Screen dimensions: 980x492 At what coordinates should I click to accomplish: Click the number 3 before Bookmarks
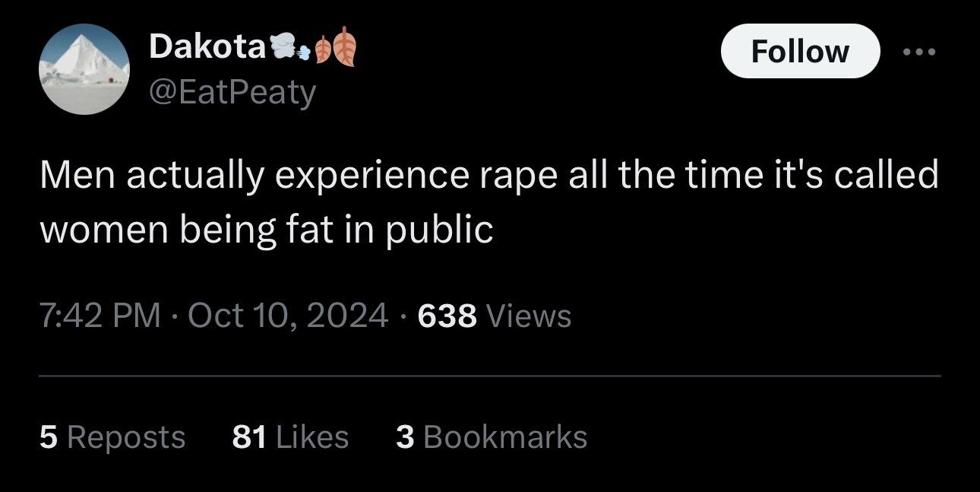point(405,437)
